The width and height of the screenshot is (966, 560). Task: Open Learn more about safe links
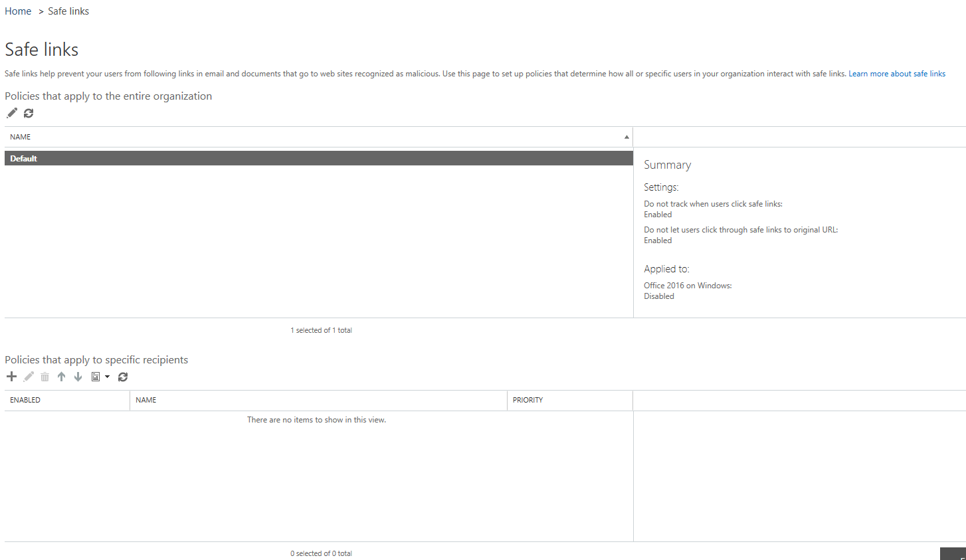click(897, 74)
